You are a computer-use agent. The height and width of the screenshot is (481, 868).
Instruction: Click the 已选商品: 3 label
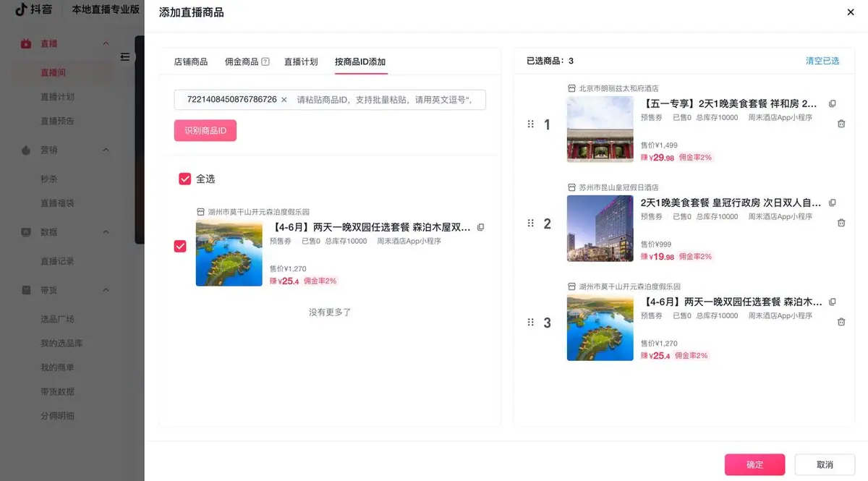tap(550, 61)
